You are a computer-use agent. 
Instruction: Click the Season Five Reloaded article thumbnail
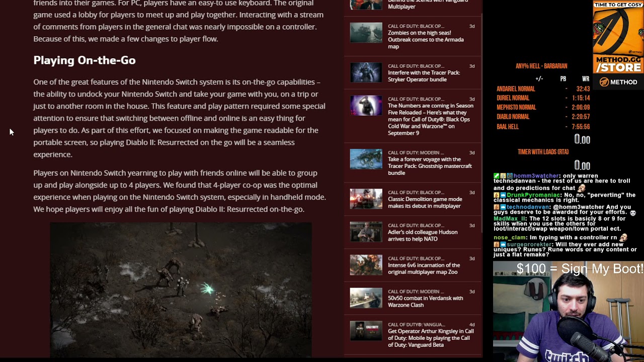click(x=366, y=106)
